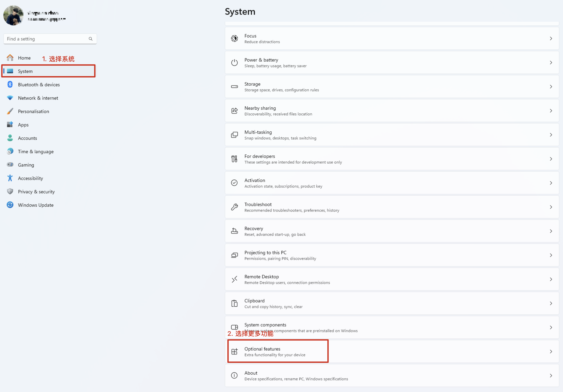Open Home in the sidebar
563x392 pixels.
pos(50,58)
